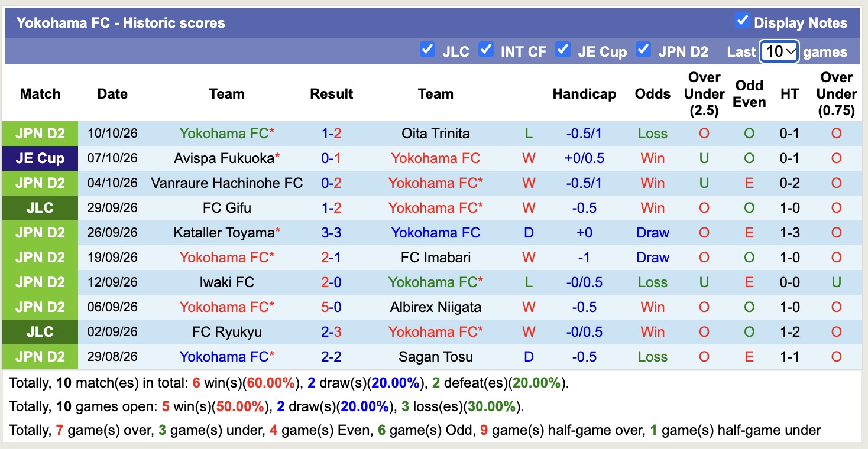868x449 pixels.
Task: Click the JPN D2 badge on 10/10/26 row
Action: click(x=40, y=134)
